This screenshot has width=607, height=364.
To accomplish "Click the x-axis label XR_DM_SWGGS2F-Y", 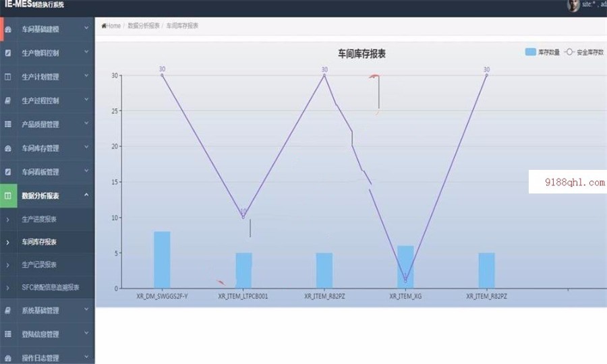I will click(x=162, y=297).
